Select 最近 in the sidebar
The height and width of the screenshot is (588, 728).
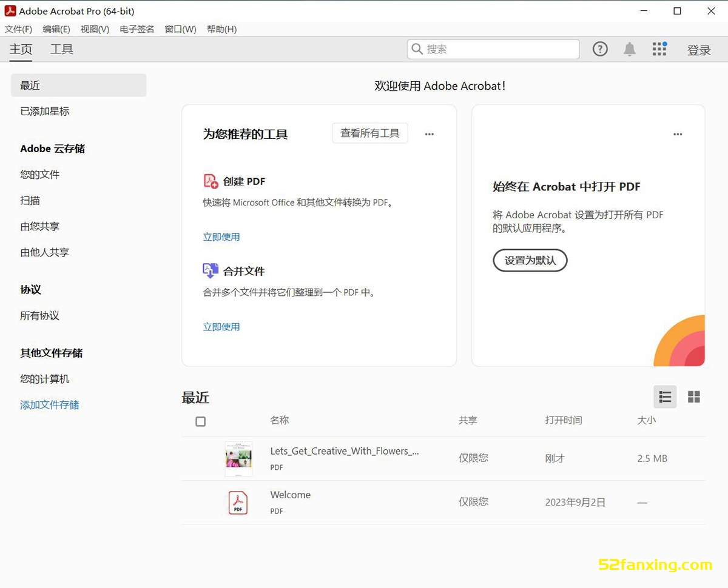click(x=79, y=85)
